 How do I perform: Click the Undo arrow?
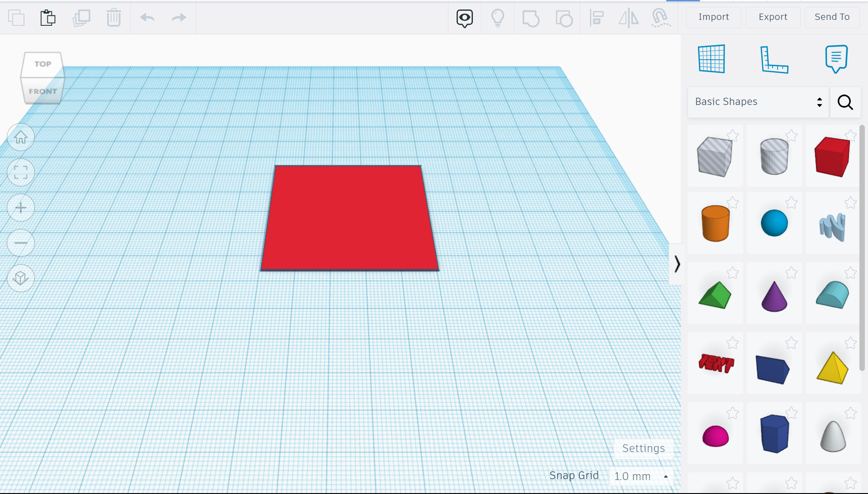point(147,18)
